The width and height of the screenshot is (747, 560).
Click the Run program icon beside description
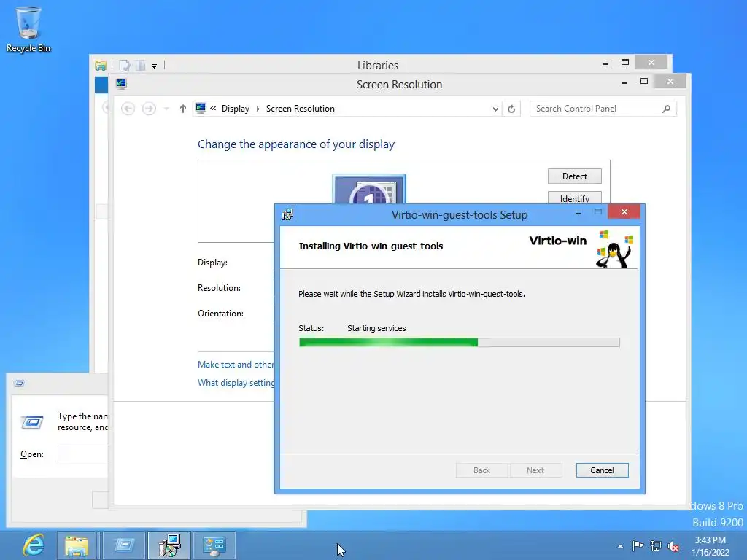[32, 421]
